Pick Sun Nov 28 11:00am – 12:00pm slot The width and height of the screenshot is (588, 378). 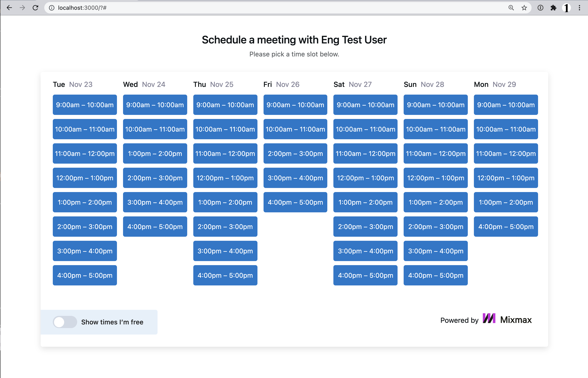(x=436, y=154)
